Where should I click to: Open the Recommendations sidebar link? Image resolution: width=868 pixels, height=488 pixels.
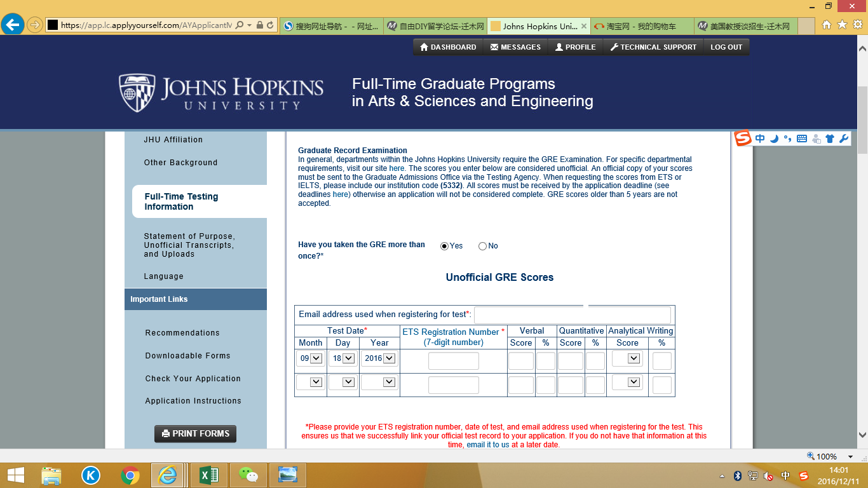(182, 333)
